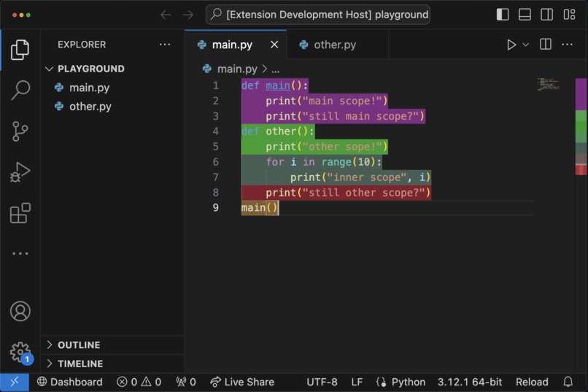Screen dimensions: 588x392
Task: Click the purple overview ruler marker
Action: tap(581, 94)
